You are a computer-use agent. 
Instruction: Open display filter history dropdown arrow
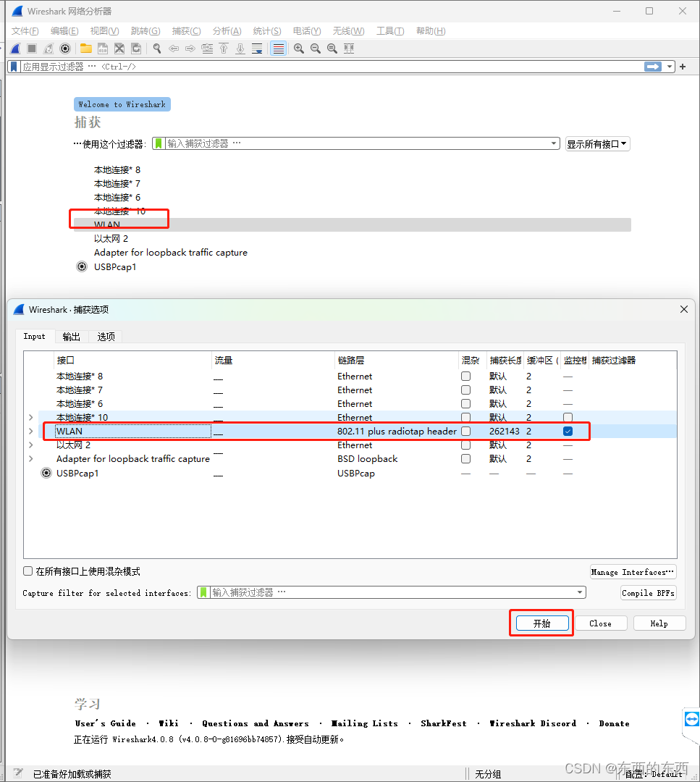(x=670, y=67)
